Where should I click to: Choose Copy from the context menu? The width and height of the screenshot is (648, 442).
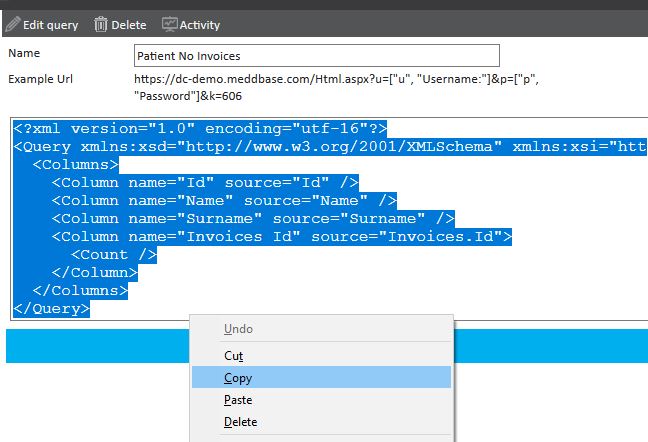coord(238,378)
